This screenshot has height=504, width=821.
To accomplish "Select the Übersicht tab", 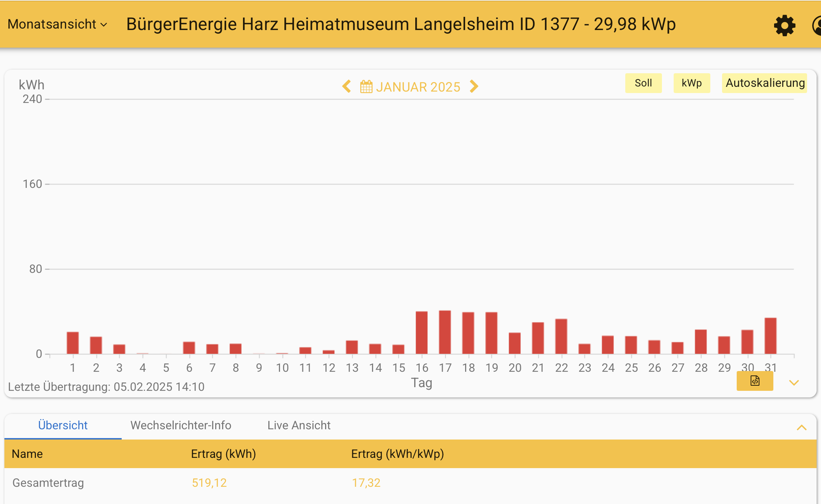I will pyautogui.click(x=63, y=425).
